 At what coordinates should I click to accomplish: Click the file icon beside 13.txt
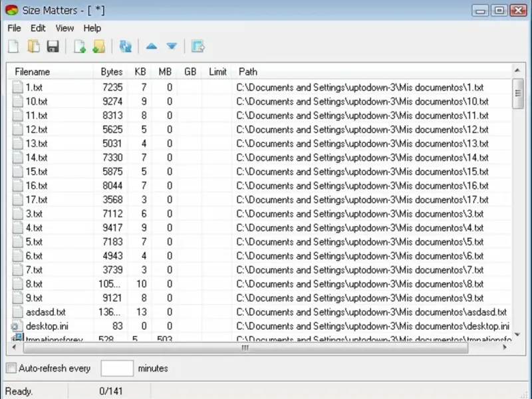[18, 144]
